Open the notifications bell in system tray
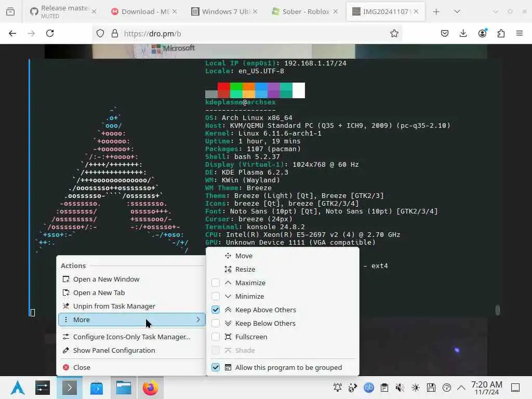This screenshot has height=399, width=532. (338, 388)
